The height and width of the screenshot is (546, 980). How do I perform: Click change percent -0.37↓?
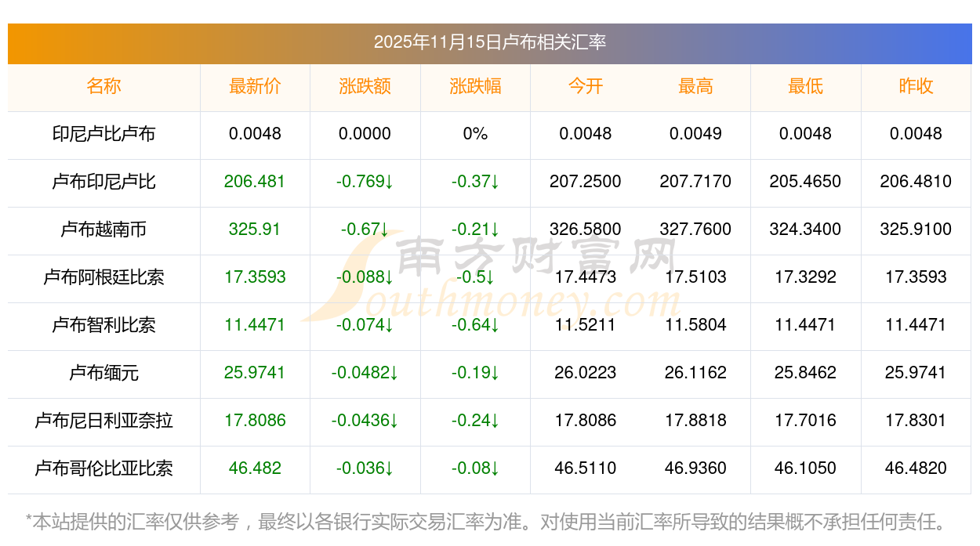[475, 182]
